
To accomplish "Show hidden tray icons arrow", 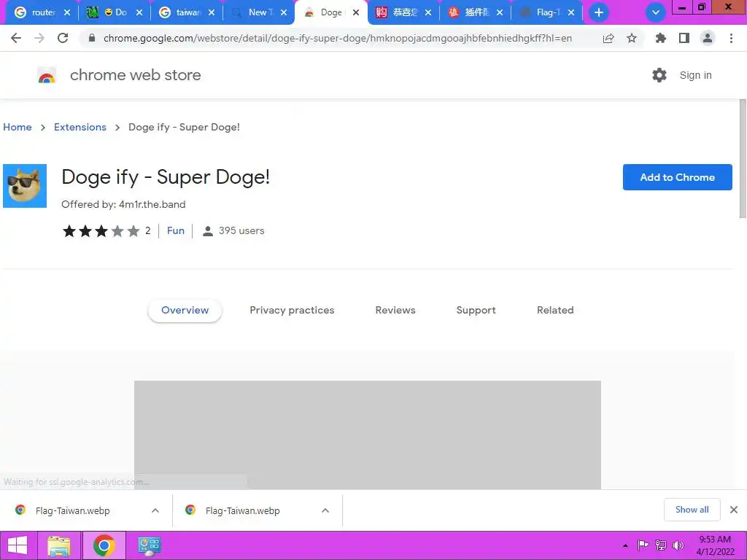I will [625, 545].
